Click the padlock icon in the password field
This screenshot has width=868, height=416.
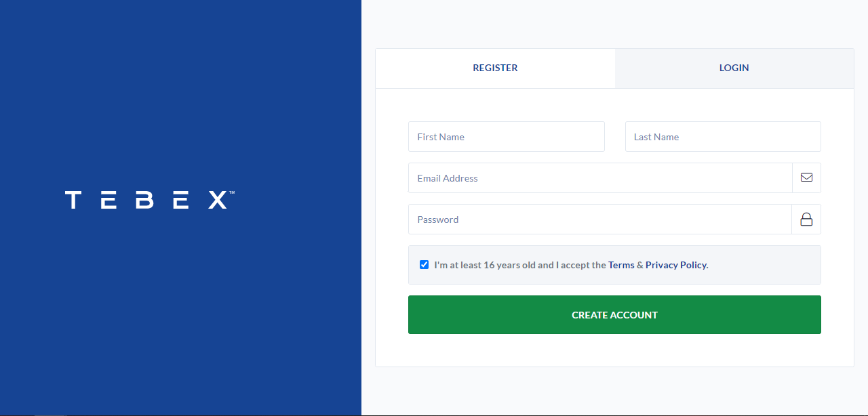click(x=806, y=220)
